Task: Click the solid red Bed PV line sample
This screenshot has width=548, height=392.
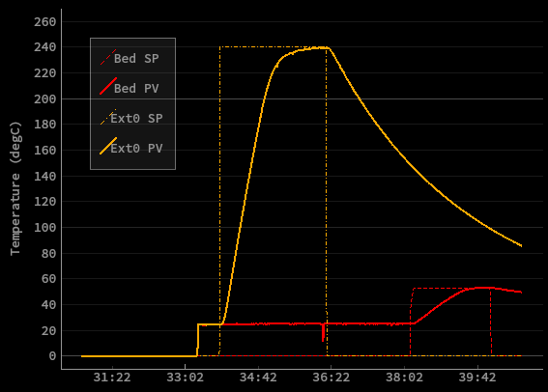Action: click(x=108, y=86)
